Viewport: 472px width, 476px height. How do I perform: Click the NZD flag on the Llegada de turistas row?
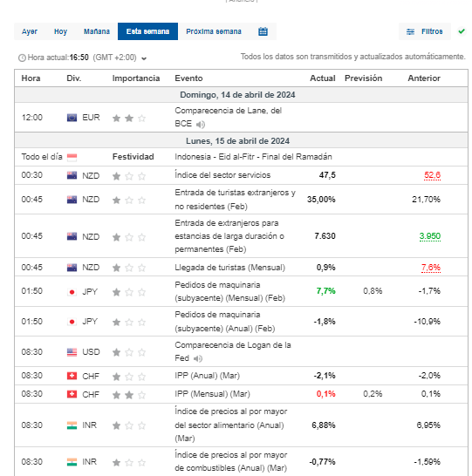(72, 268)
